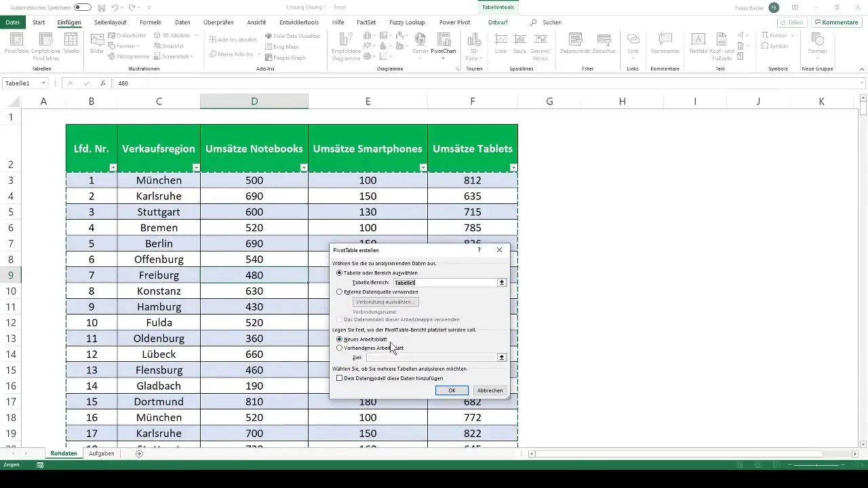868x488 pixels.
Task: Click the undo arrow in title bar
Action: click(x=116, y=7)
